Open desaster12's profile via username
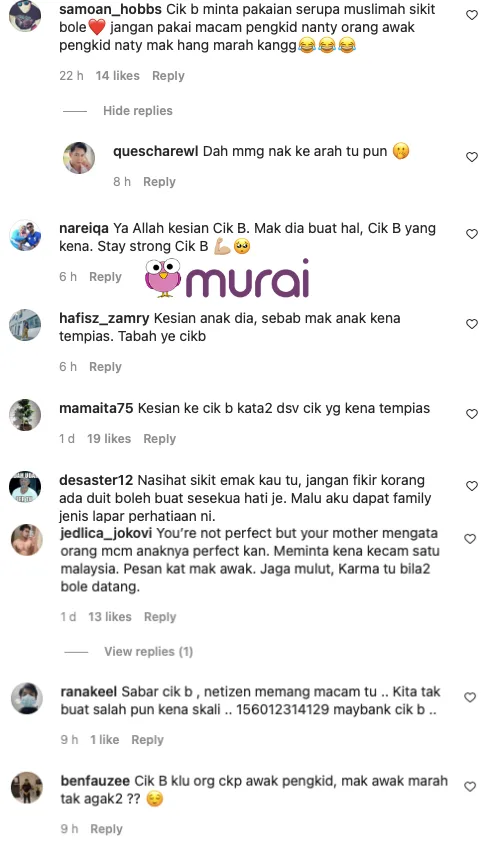488x856 pixels. 96,480
